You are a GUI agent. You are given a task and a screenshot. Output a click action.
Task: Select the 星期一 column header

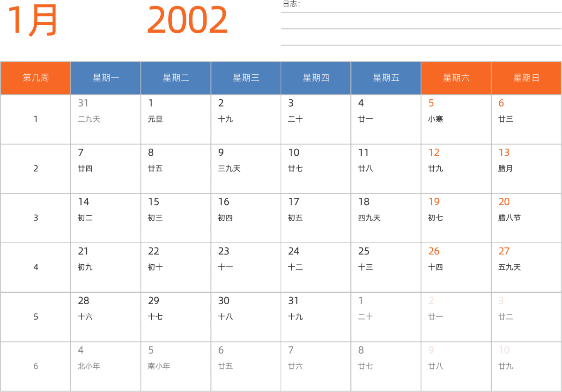pos(106,78)
